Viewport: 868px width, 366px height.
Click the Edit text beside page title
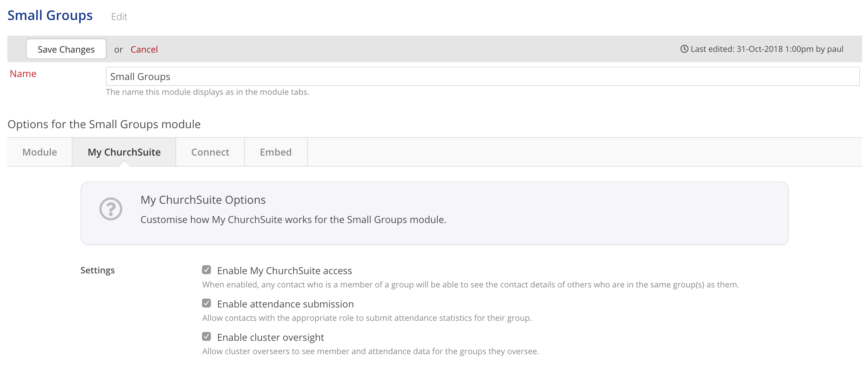click(x=119, y=17)
